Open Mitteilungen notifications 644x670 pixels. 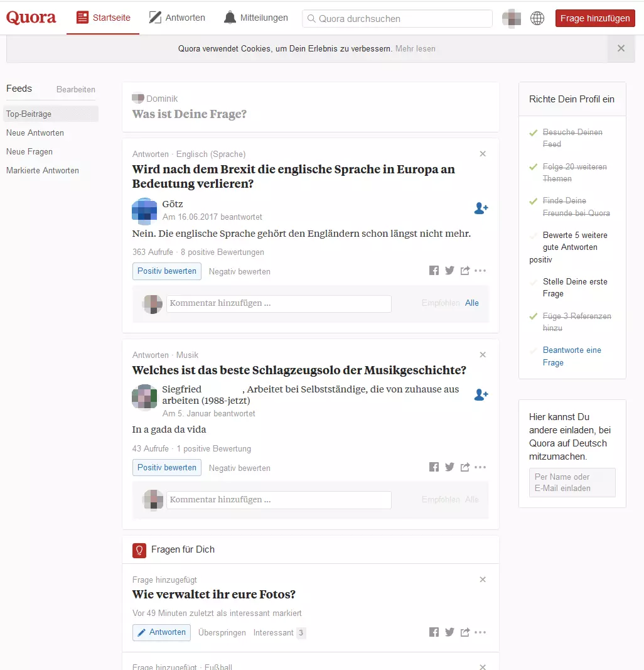tap(255, 18)
